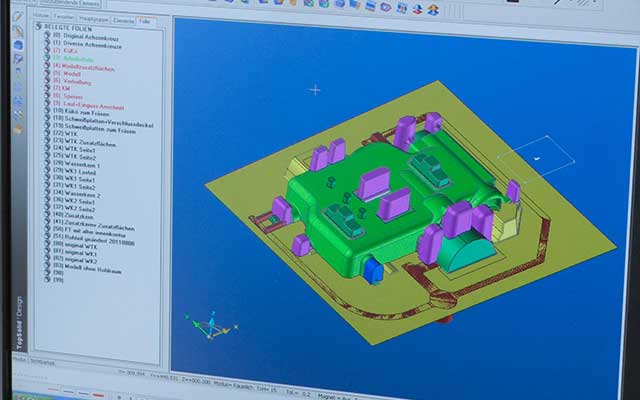Open the Hauptgruppe tab
640x400 pixels.
tap(92, 20)
